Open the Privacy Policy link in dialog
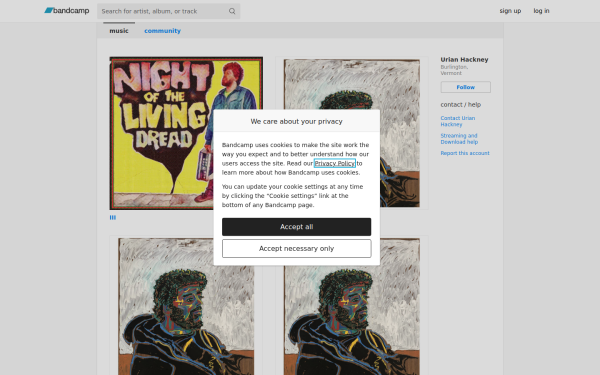Image resolution: width=600 pixels, height=375 pixels. coord(335,163)
